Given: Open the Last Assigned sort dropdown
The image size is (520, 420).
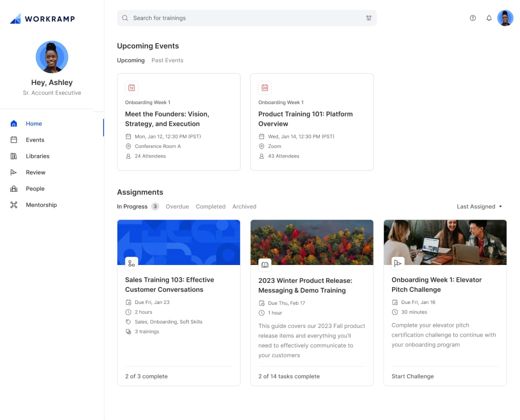Looking at the screenshot, I should pos(479,206).
